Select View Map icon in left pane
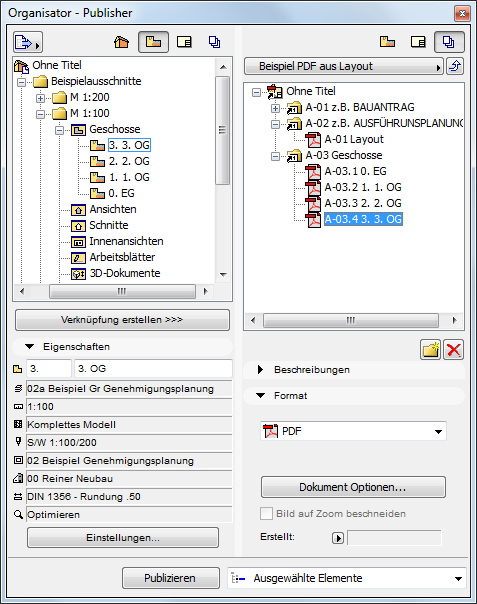 pos(153,42)
